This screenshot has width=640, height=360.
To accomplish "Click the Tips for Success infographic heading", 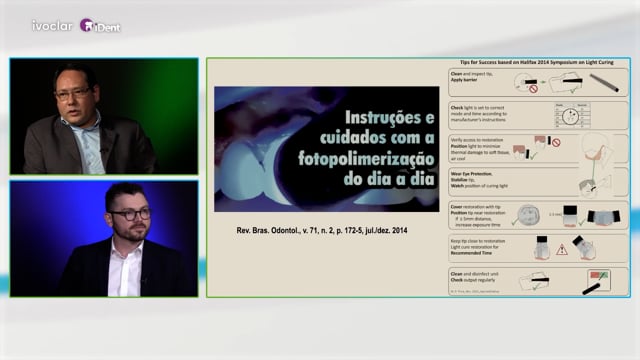I will click(537, 62).
